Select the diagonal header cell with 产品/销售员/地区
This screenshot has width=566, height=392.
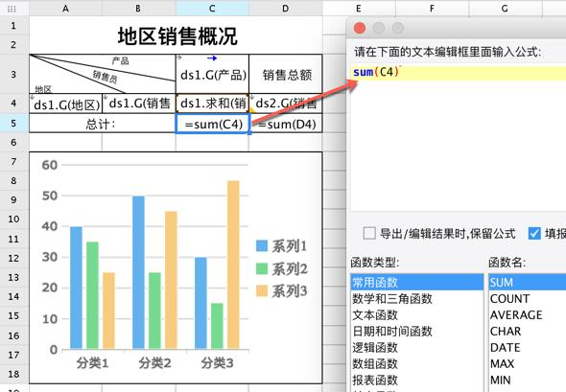[x=103, y=75]
